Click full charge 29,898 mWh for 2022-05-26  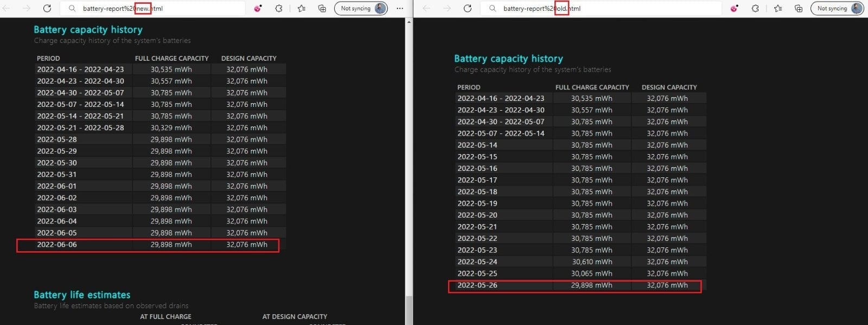coord(591,285)
